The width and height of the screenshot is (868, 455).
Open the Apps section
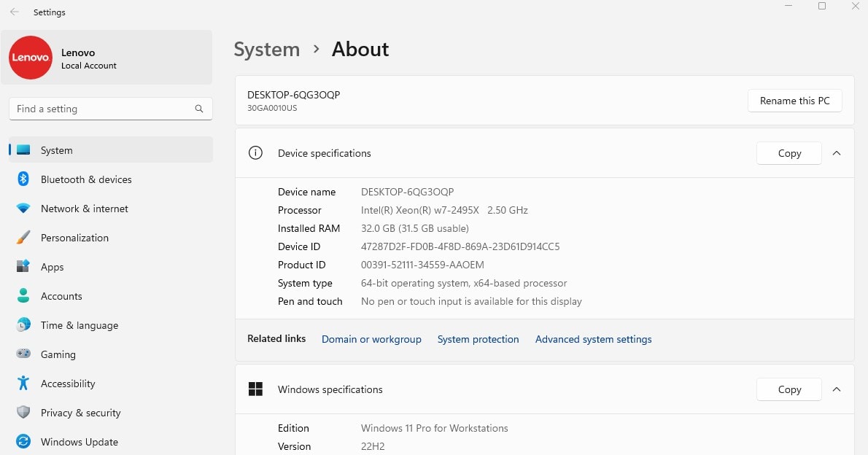click(x=52, y=267)
